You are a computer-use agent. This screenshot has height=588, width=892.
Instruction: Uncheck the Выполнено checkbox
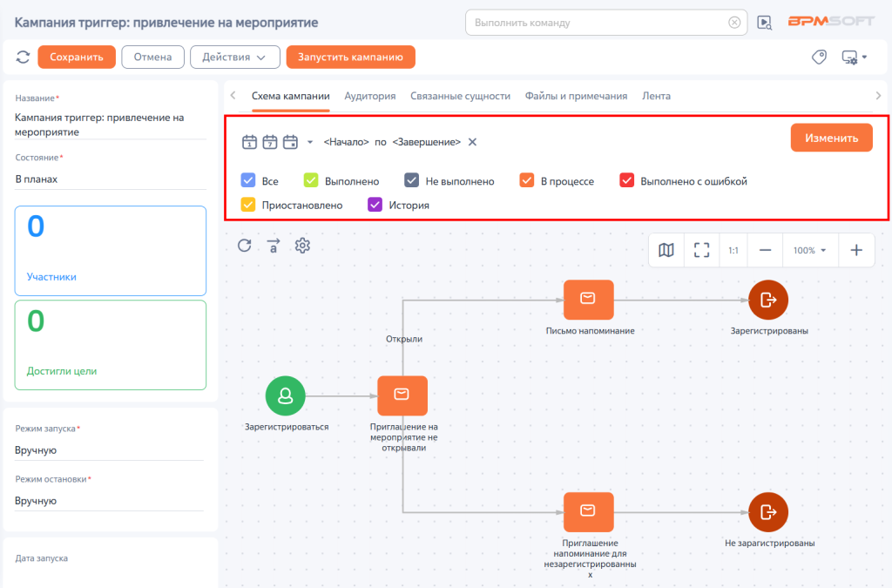[x=311, y=180]
